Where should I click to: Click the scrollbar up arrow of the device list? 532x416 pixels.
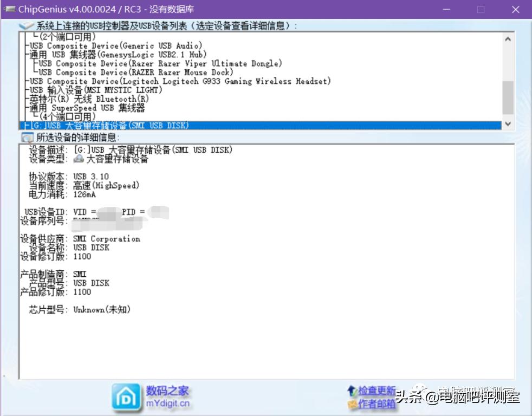tap(507, 38)
